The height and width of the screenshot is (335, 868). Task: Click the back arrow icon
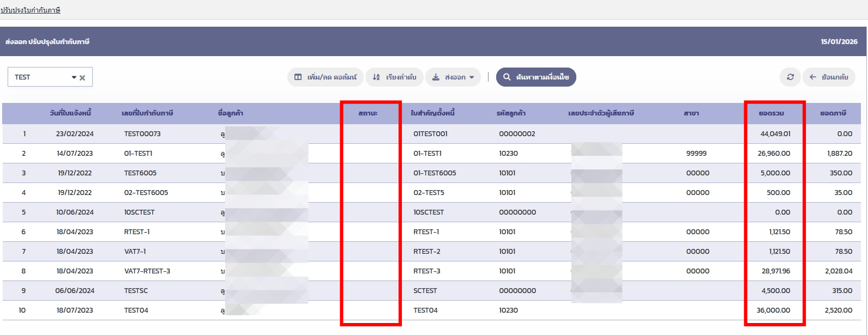[813, 77]
